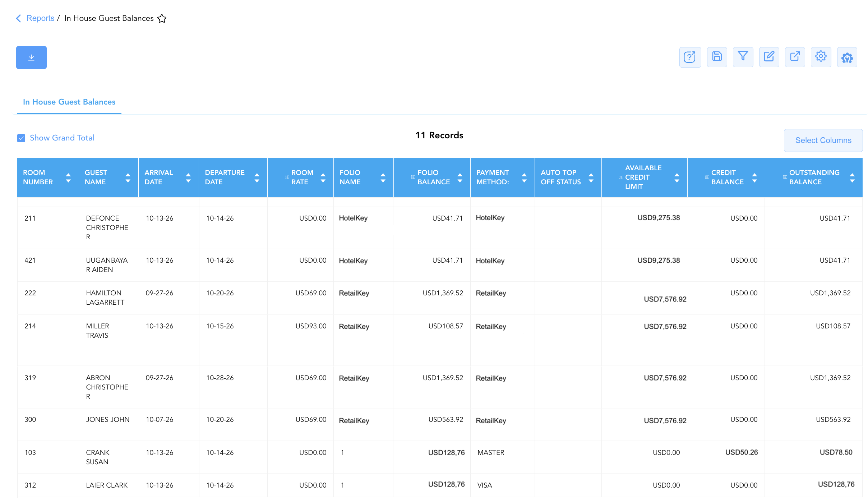Screen dimensions: 868x498
Task: Click small icon beside Folio Balance header
Action: (x=413, y=177)
